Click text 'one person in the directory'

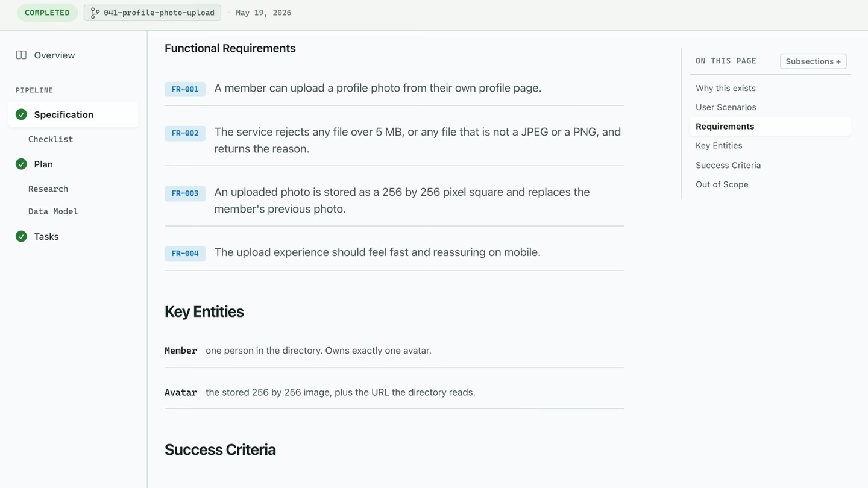pos(263,351)
